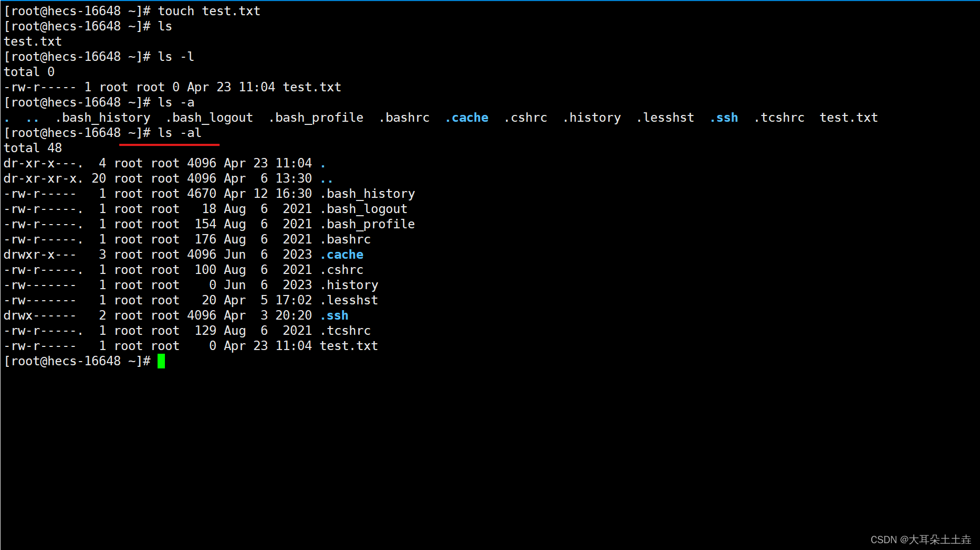Select .tcshrc in the 'ls -a' output row
This screenshot has height=550, width=980.
[x=779, y=118]
